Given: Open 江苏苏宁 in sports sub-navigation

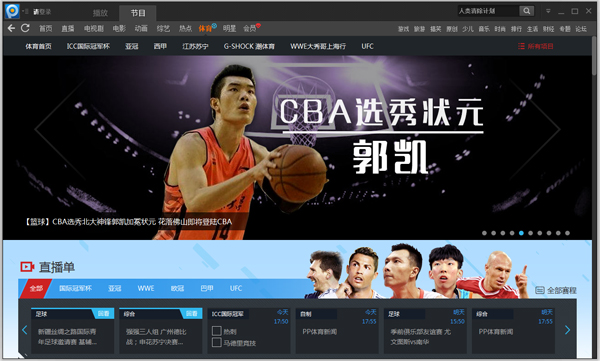Looking at the screenshot, I should (195, 46).
